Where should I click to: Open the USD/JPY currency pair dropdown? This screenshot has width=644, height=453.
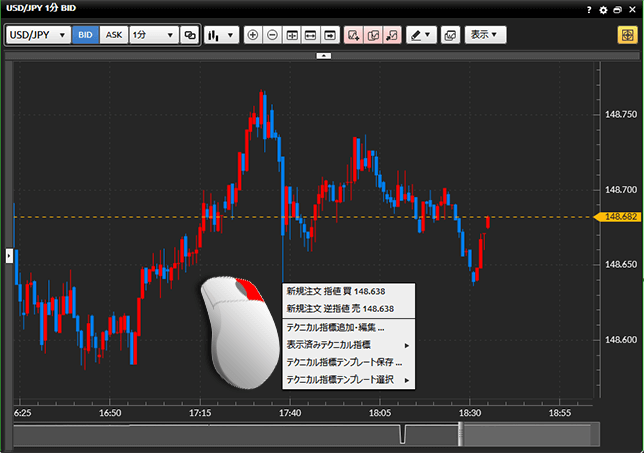click(38, 35)
